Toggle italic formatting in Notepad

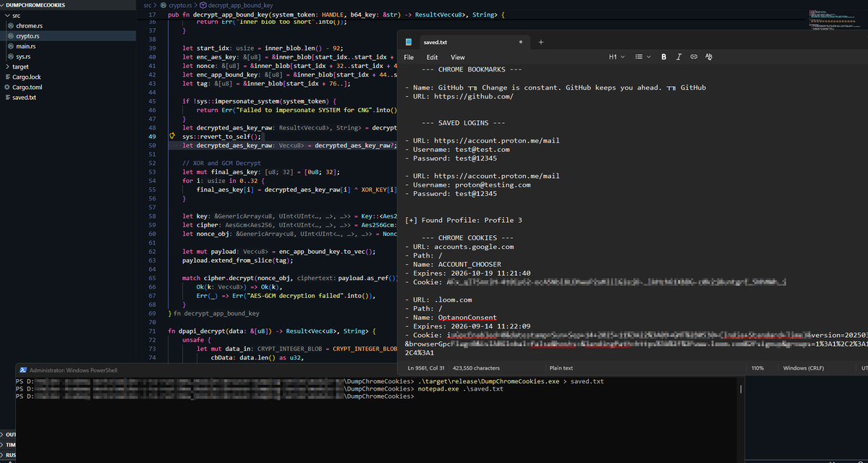pyautogui.click(x=678, y=56)
